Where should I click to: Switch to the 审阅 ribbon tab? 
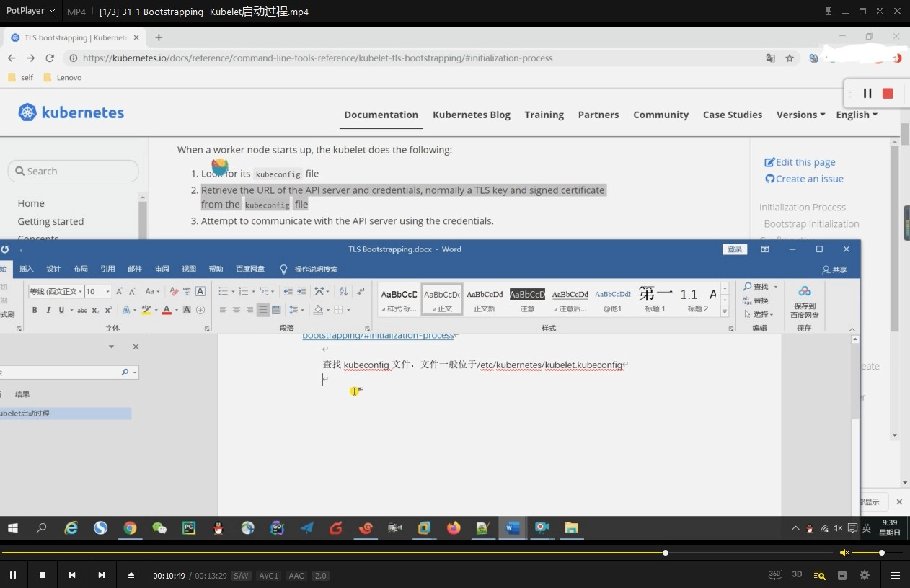[162, 268]
